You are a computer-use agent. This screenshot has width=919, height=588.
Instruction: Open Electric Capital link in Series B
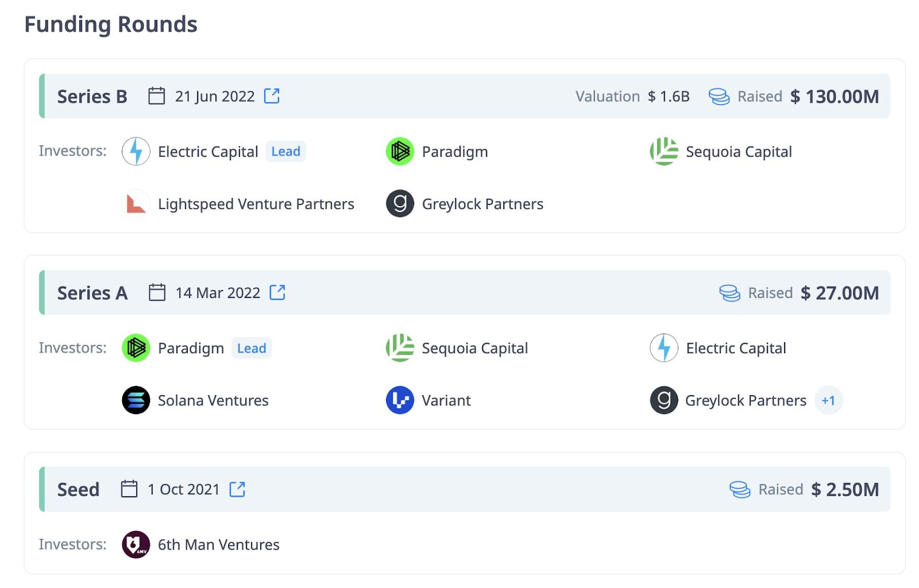208,152
